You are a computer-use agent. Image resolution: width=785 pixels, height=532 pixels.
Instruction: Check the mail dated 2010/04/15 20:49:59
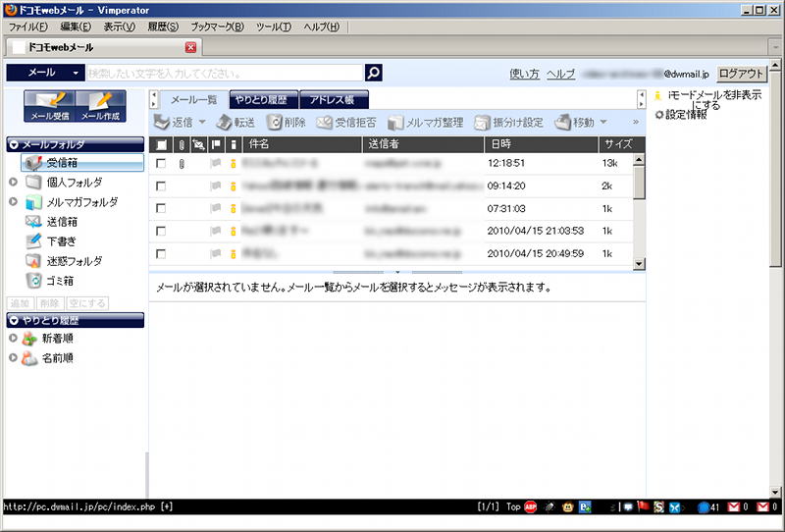161,254
